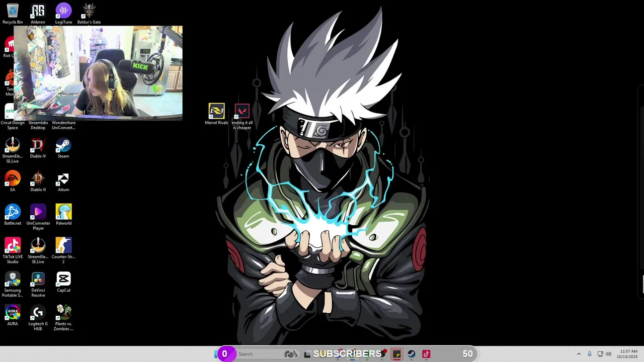The width and height of the screenshot is (644, 362).
Task: Open the clock showing 11:57 AM
Action: (628, 354)
